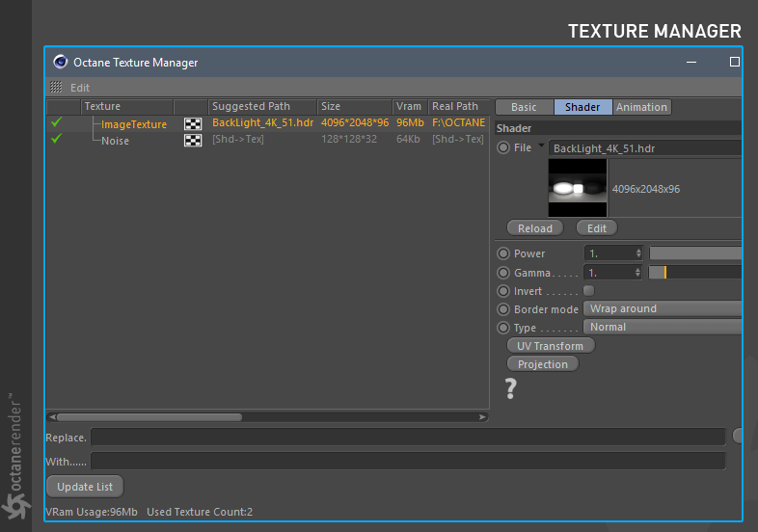The height and width of the screenshot is (532, 758).
Task: Toggle the Gamma animation dot
Action: pyautogui.click(x=503, y=273)
